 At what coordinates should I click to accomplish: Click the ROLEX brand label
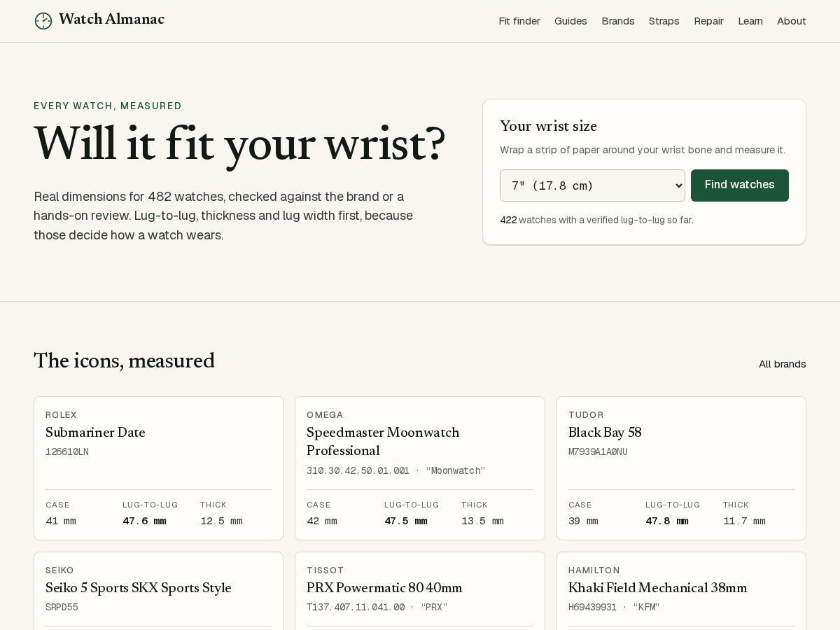[61, 415]
